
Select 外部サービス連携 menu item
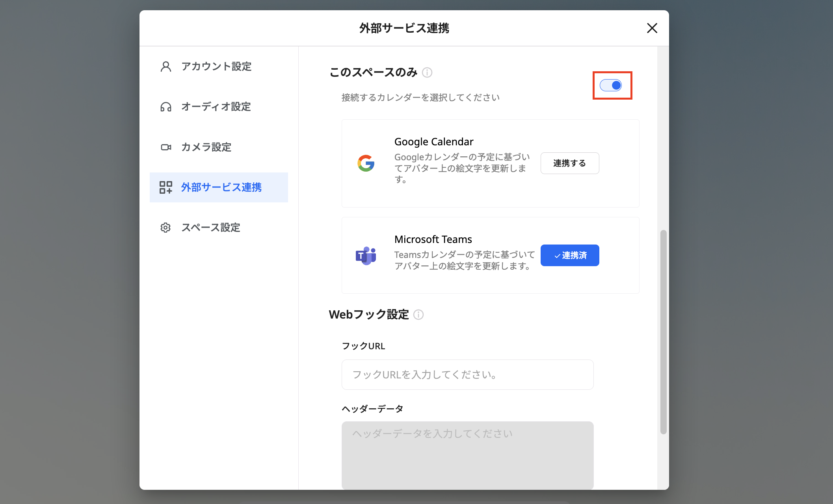219,187
